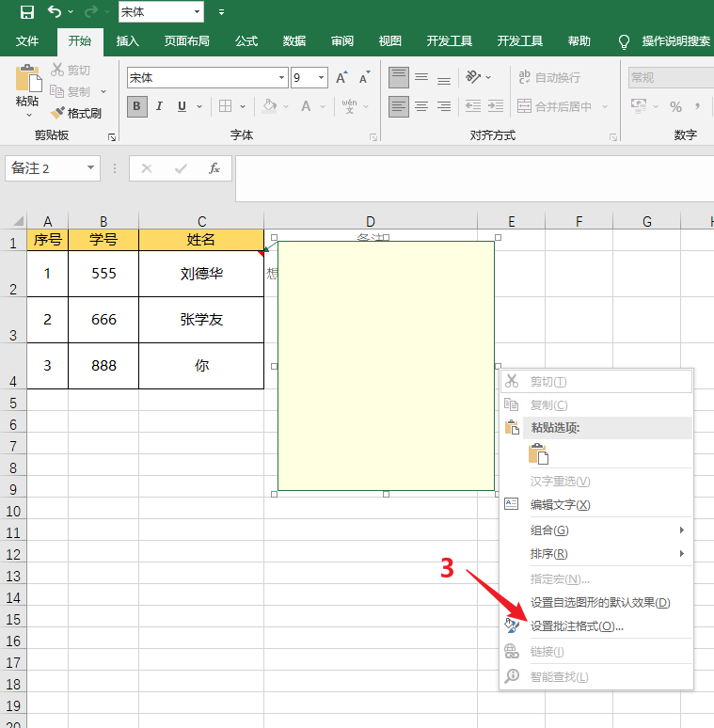
Task: Apply middle vertical alignment
Action: pos(421,77)
